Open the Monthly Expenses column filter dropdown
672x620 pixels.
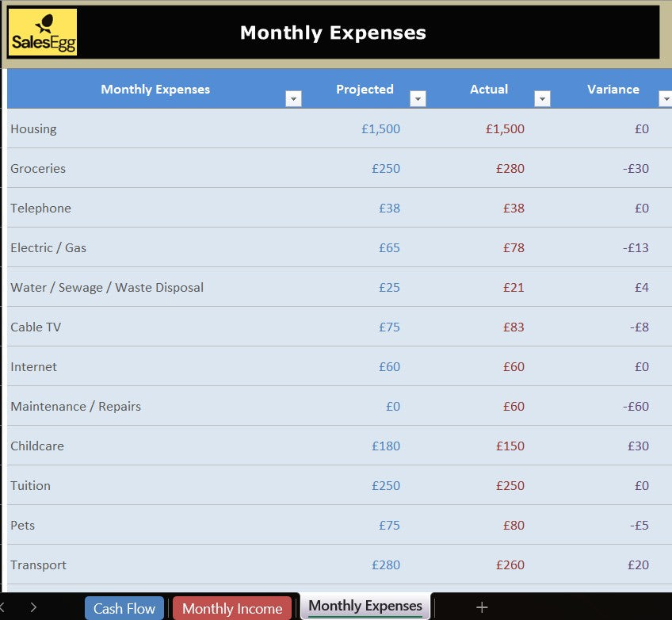point(293,98)
